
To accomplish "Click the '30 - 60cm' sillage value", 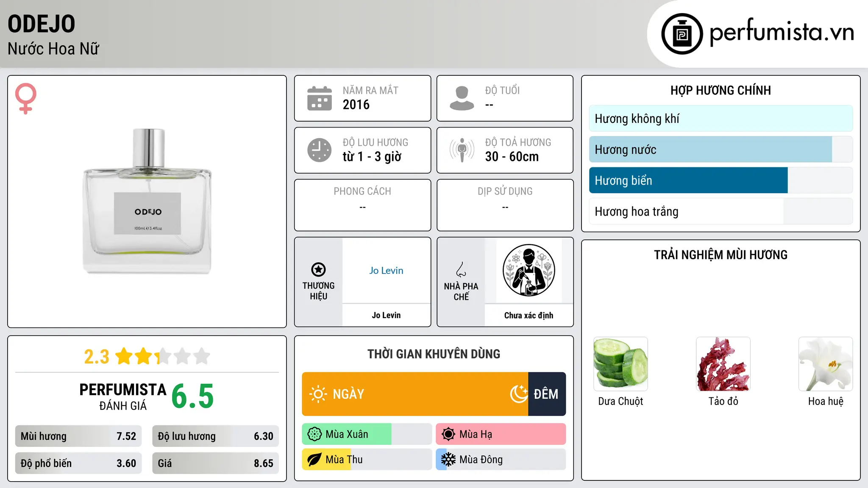I will click(x=512, y=157).
